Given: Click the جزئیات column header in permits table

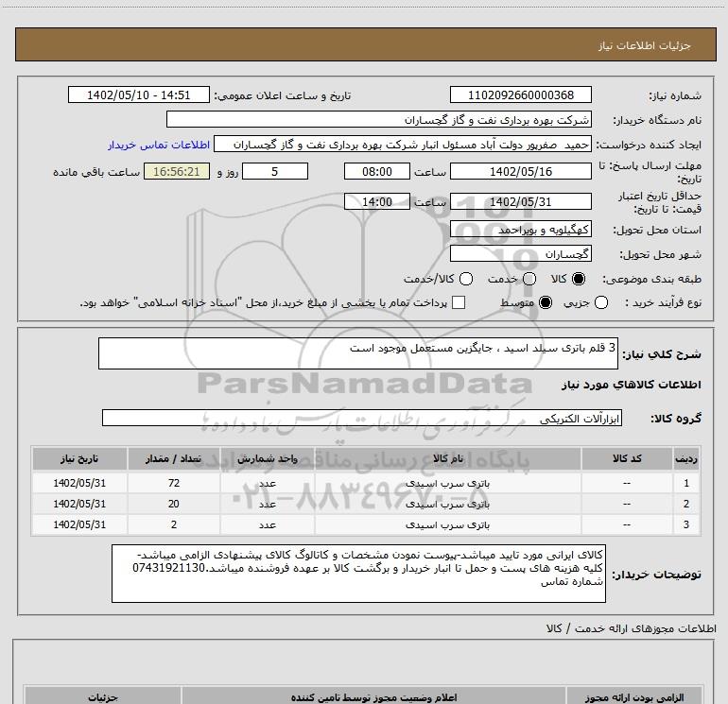Looking at the screenshot, I should [x=103, y=697].
